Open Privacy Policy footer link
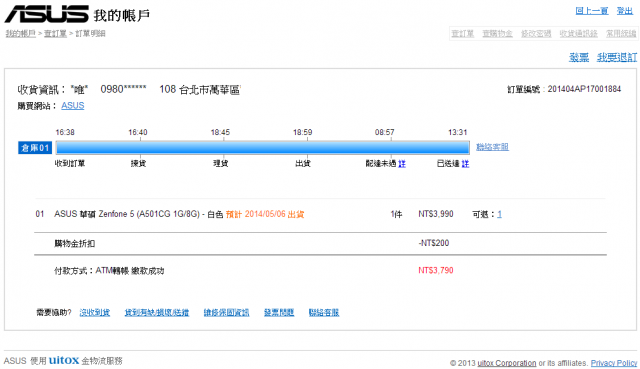The image size is (640, 369). click(614, 363)
